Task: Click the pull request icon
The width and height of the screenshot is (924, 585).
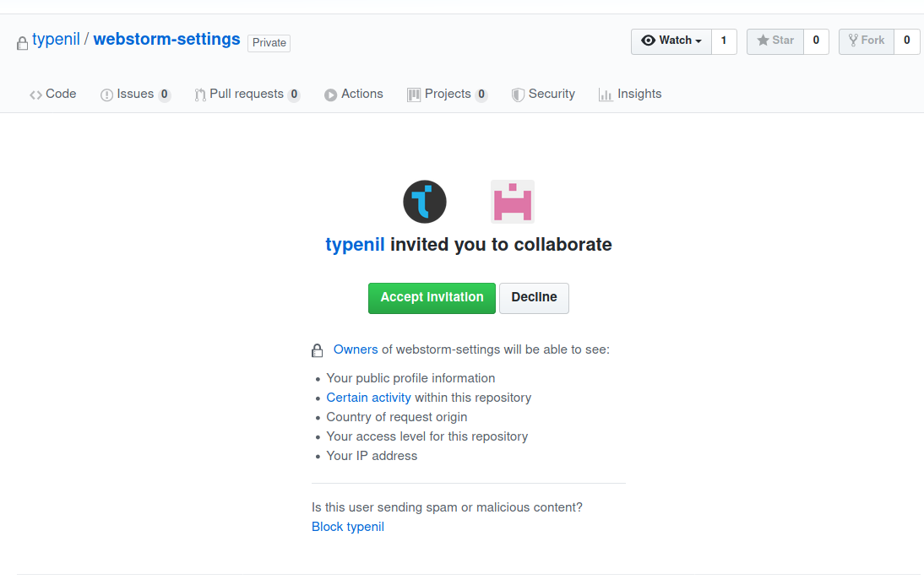Action: click(x=200, y=95)
